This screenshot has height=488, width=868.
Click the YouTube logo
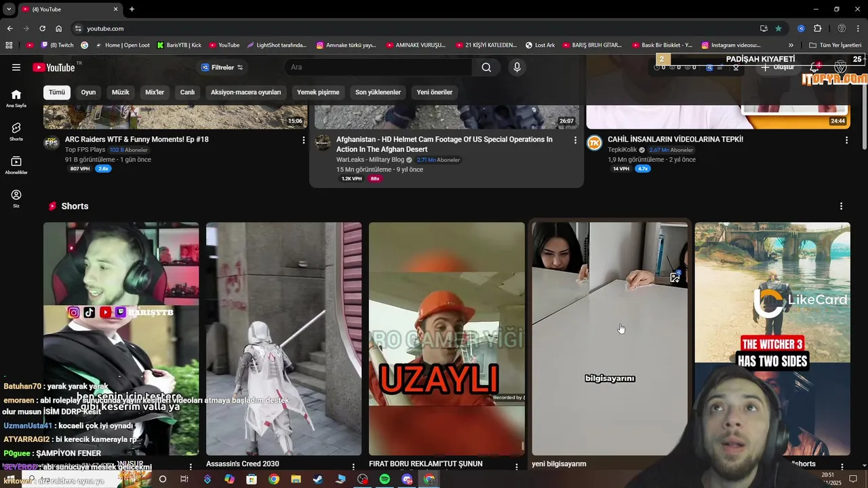point(54,67)
